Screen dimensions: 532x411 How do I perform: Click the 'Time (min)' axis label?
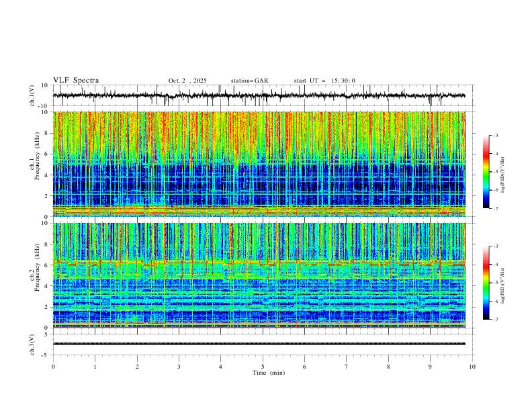269,373
